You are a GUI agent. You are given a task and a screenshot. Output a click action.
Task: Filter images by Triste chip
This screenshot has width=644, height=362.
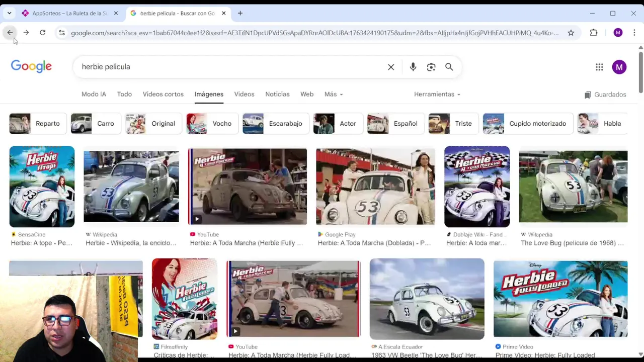coord(453,124)
